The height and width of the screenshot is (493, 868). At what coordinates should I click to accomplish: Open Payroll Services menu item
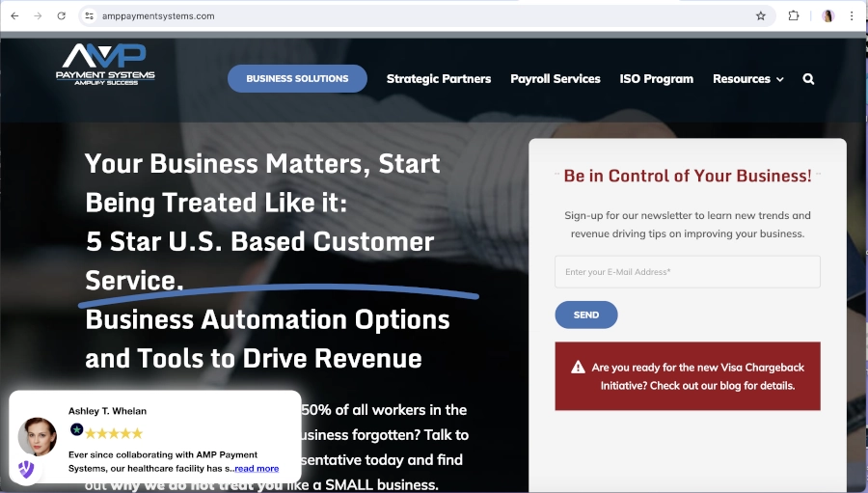[556, 79]
